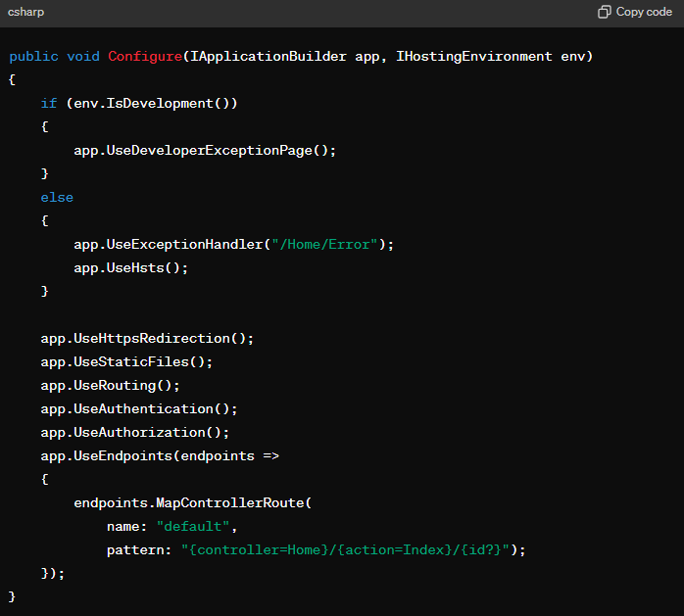This screenshot has height=616, width=684.
Task: Click the if keyword
Action: coord(48,104)
